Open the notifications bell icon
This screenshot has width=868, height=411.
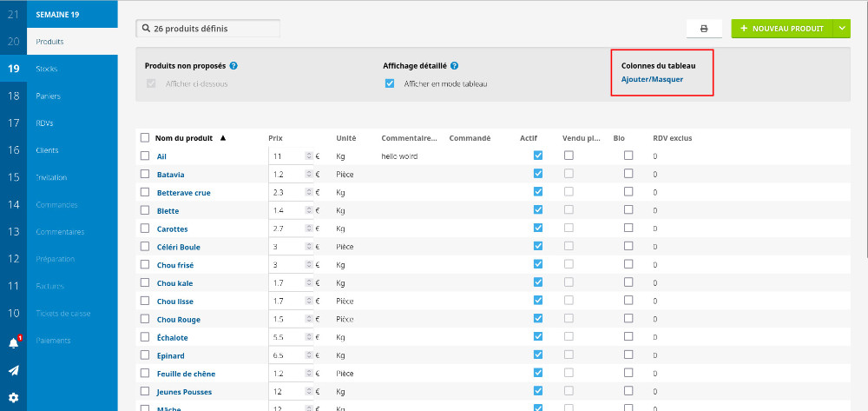(x=14, y=342)
